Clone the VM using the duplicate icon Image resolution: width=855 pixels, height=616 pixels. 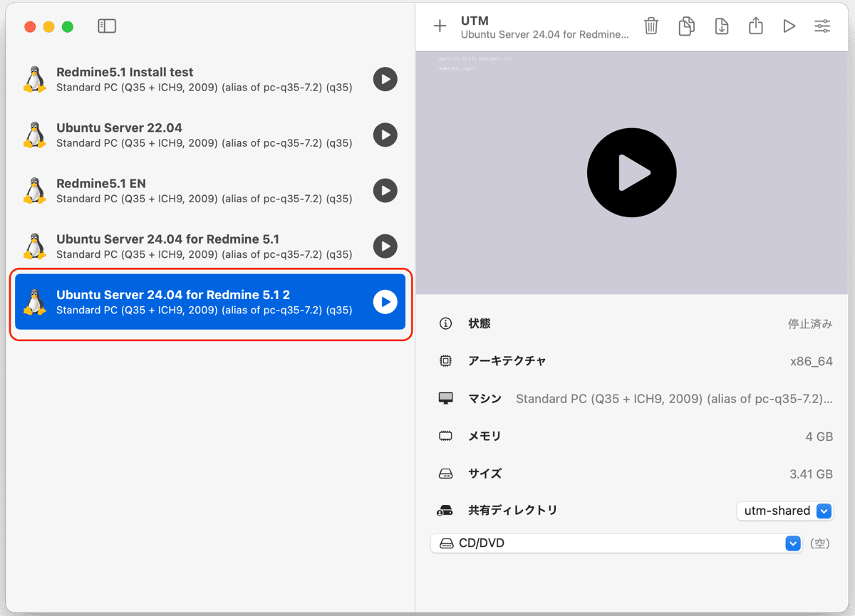[686, 26]
